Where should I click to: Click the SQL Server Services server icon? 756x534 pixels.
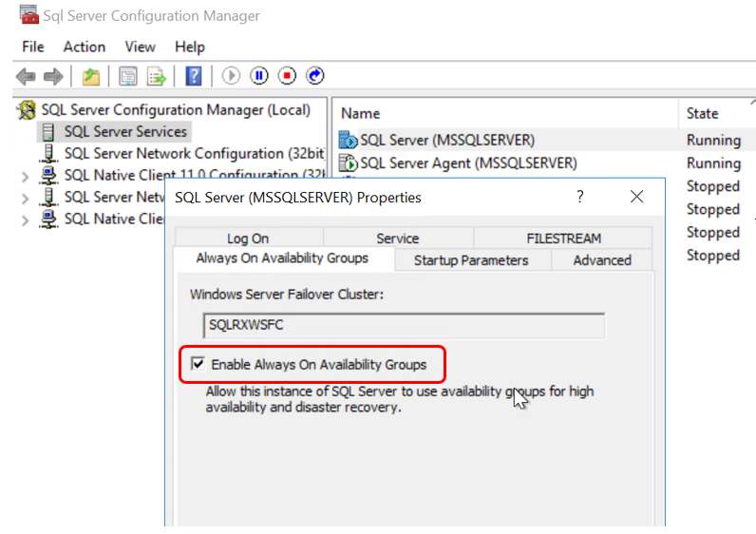tap(48, 132)
